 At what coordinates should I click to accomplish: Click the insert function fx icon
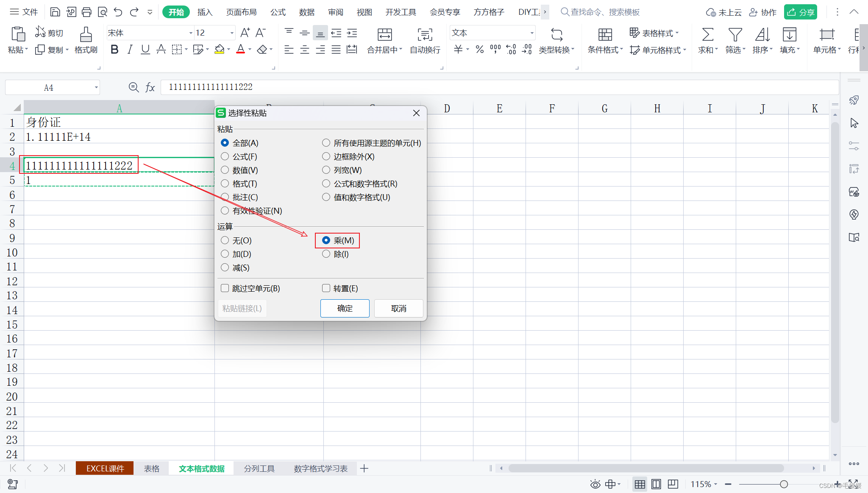(x=150, y=87)
